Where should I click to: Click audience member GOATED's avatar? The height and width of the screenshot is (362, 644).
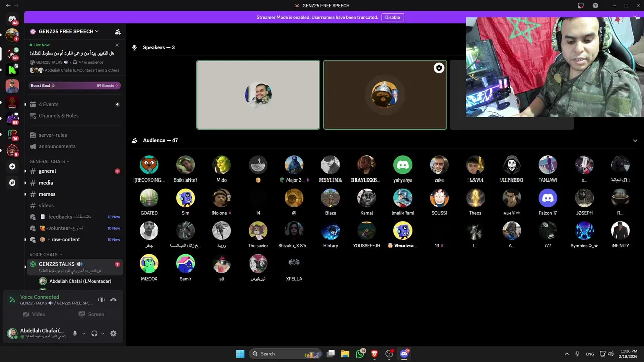point(149,198)
